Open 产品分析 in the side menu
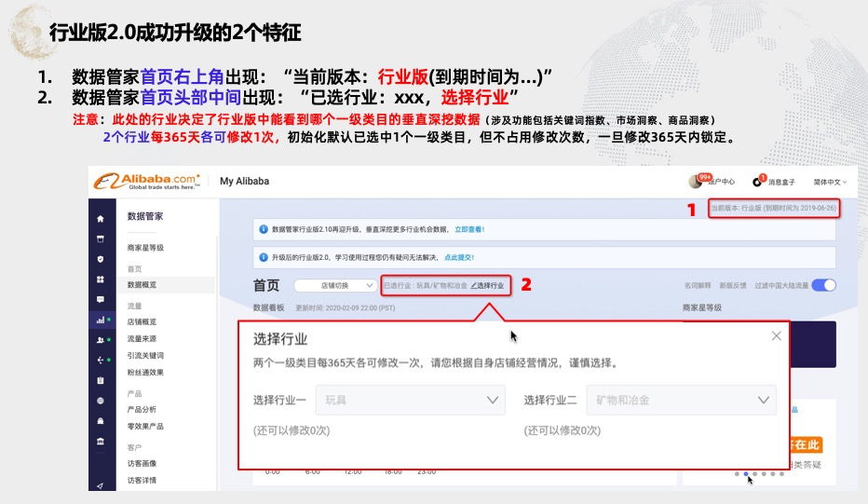 click(x=142, y=409)
